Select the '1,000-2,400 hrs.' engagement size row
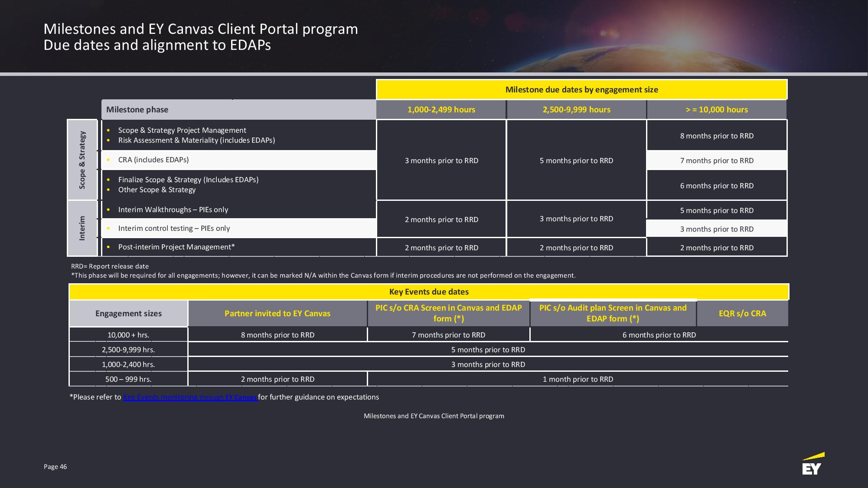 [128, 364]
